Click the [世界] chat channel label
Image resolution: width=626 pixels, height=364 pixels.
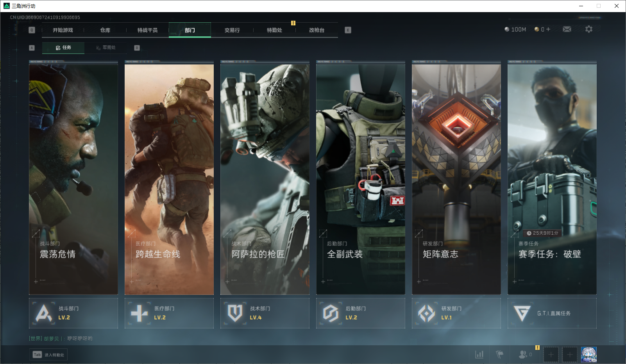click(x=35, y=339)
